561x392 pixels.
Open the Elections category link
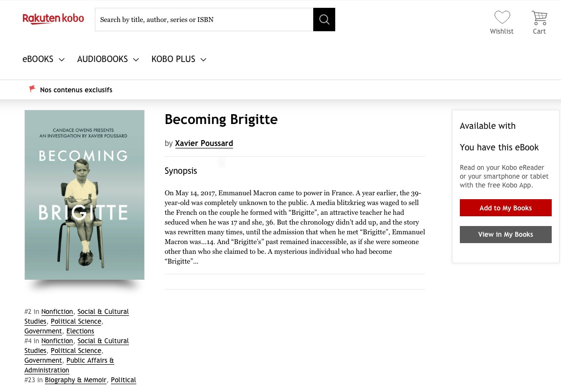(x=80, y=331)
